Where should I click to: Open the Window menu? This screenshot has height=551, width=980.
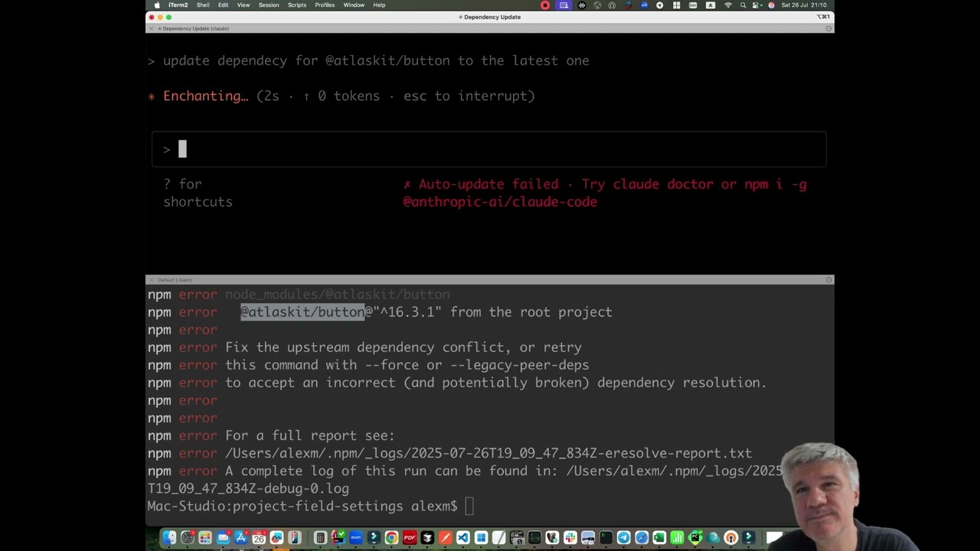(x=354, y=5)
